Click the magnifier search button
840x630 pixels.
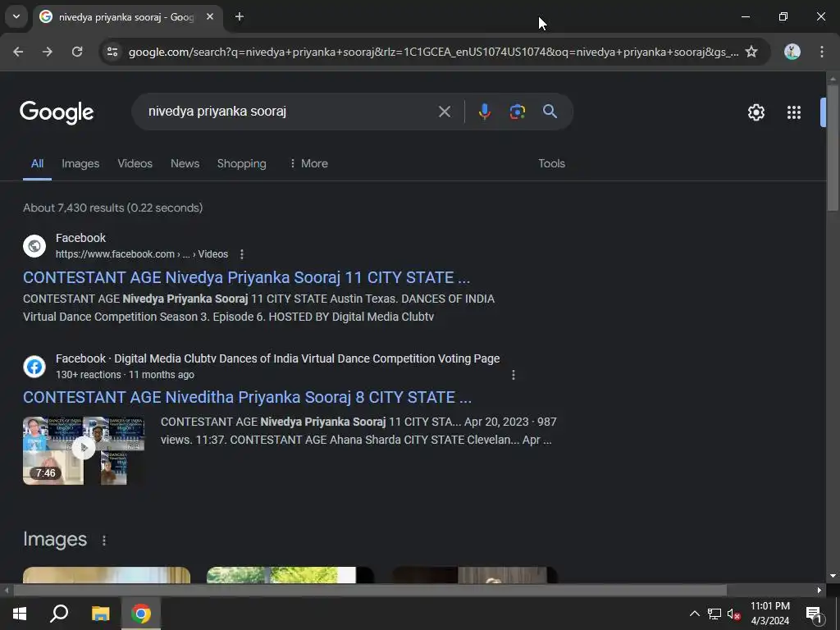pos(550,112)
